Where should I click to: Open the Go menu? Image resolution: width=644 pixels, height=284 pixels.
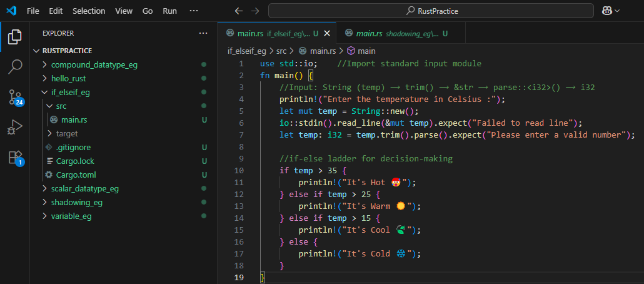coord(148,11)
